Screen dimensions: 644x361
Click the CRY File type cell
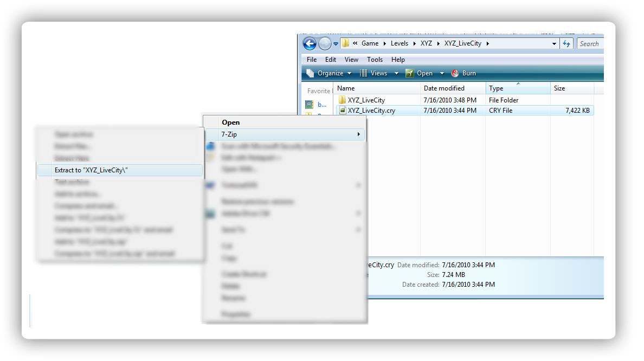point(500,111)
